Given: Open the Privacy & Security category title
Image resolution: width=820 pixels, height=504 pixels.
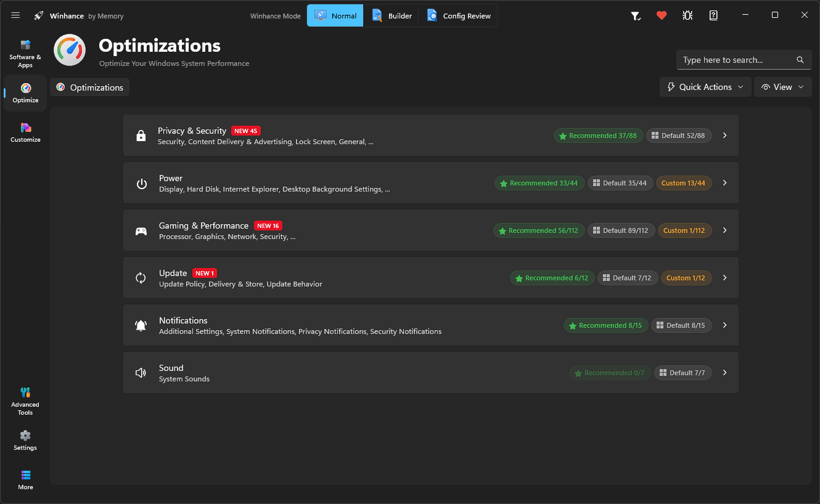Looking at the screenshot, I should click(192, 131).
